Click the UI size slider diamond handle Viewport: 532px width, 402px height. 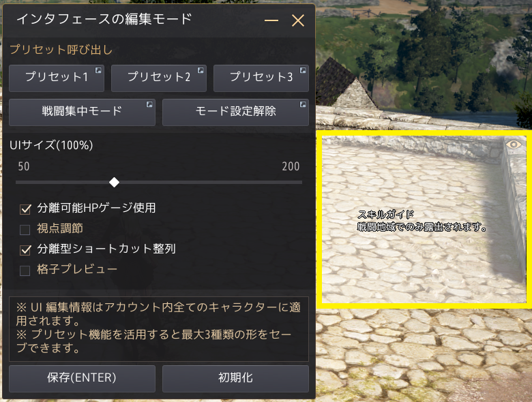coord(114,183)
